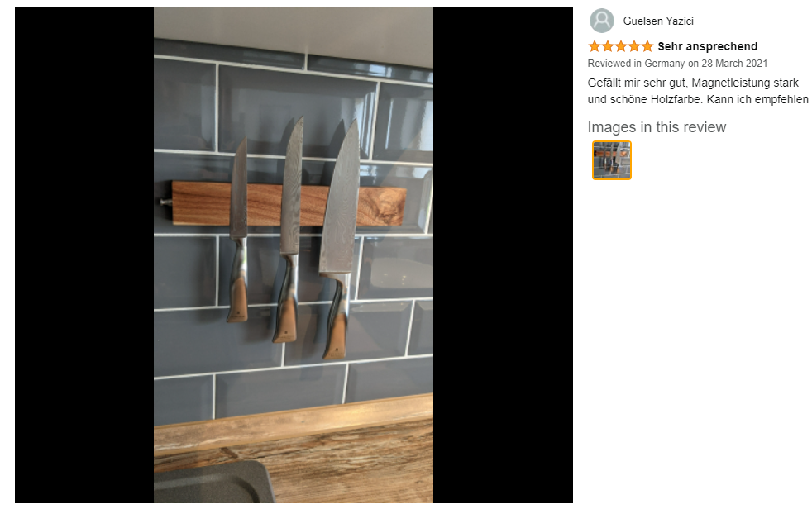Viewport: 812px width, 509px height.
Task: Click the fourth orange rating star
Action: (634, 46)
